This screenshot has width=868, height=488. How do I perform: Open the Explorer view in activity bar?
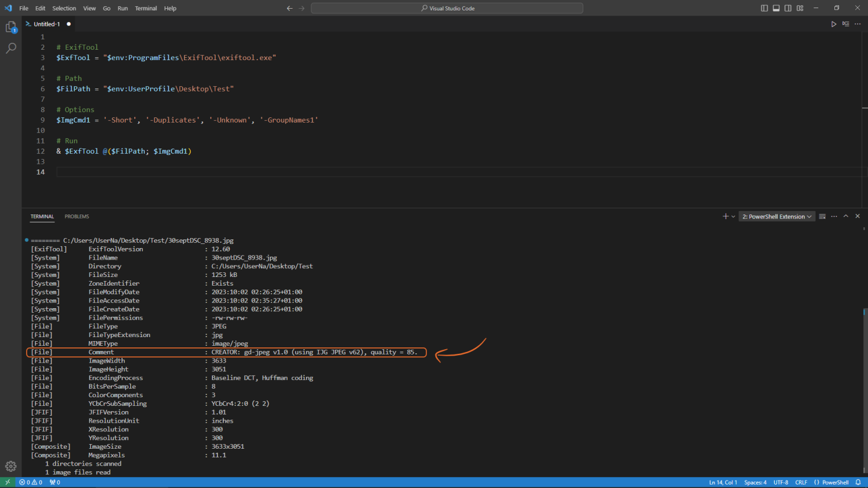pyautogui.click(x=10, y=27)
